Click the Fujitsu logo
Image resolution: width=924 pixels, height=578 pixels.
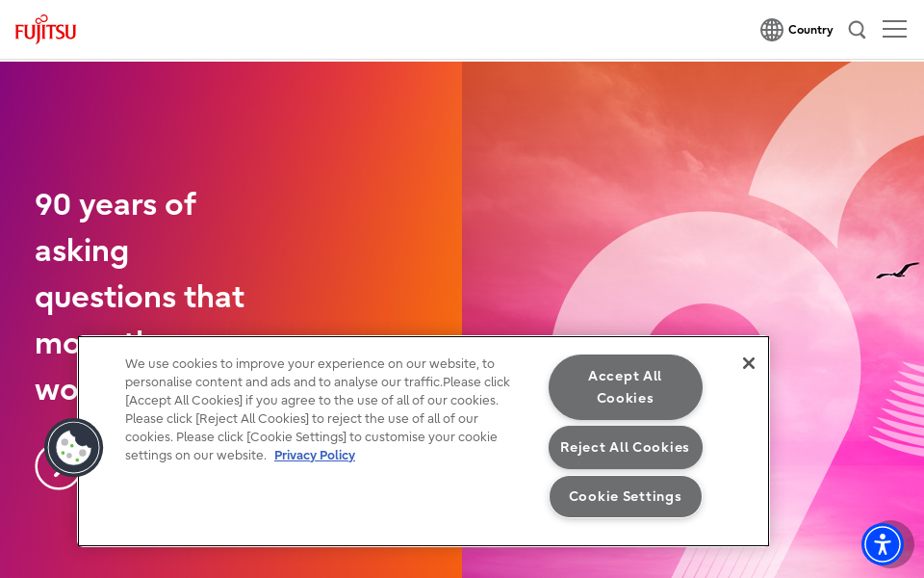tap(45, 30)
